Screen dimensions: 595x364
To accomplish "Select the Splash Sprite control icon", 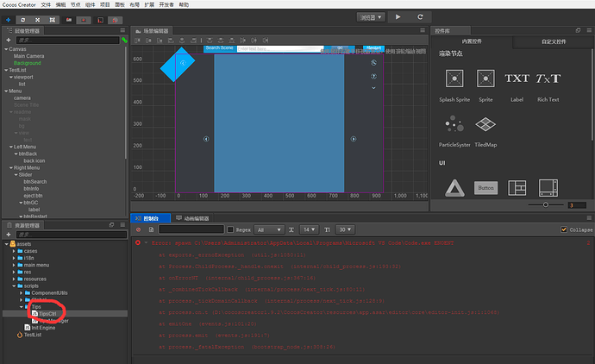I will tap(454, 78).
